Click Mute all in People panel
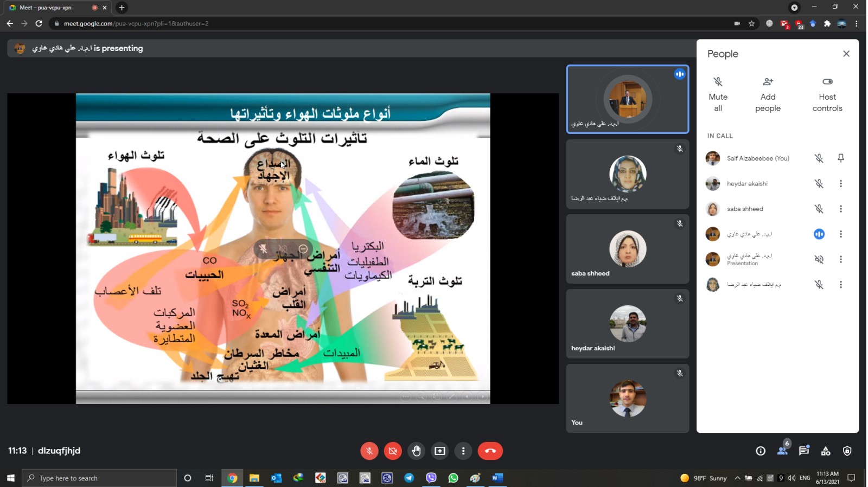This screenshot has width=868, height=487. (718, 94)
